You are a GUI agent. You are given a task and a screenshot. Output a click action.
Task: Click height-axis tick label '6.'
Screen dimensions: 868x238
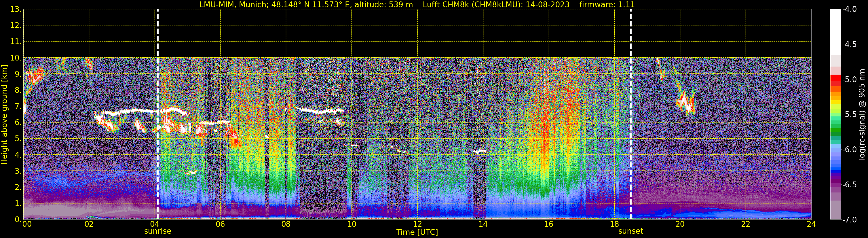coord(18,122)
